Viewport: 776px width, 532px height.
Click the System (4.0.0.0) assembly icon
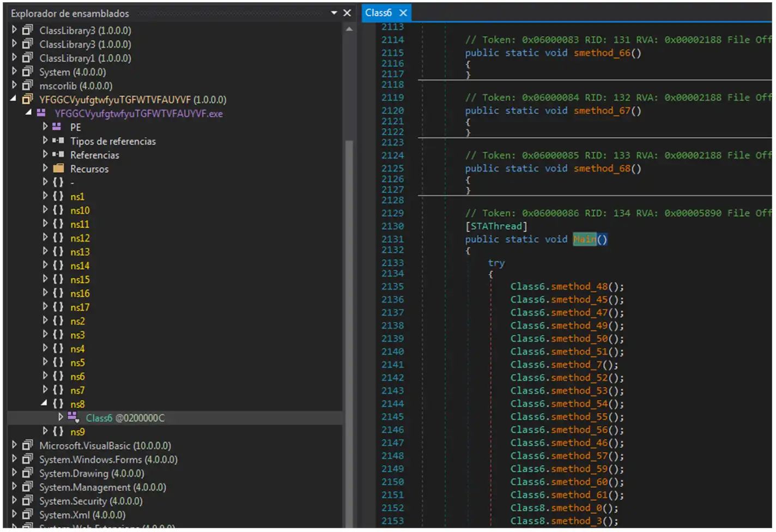pyautogui.click(x=27, y=71)
